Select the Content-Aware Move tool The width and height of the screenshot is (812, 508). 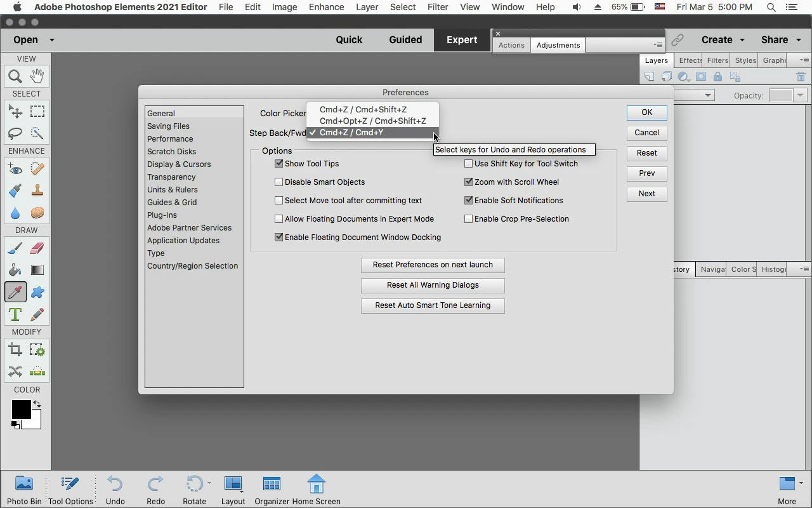(x=15, y=371)
